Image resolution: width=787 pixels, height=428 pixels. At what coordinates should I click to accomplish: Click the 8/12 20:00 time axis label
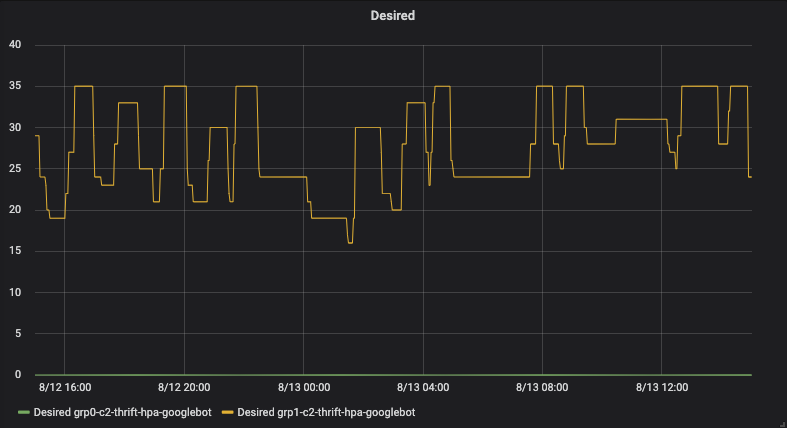click(x=184, y=387)
